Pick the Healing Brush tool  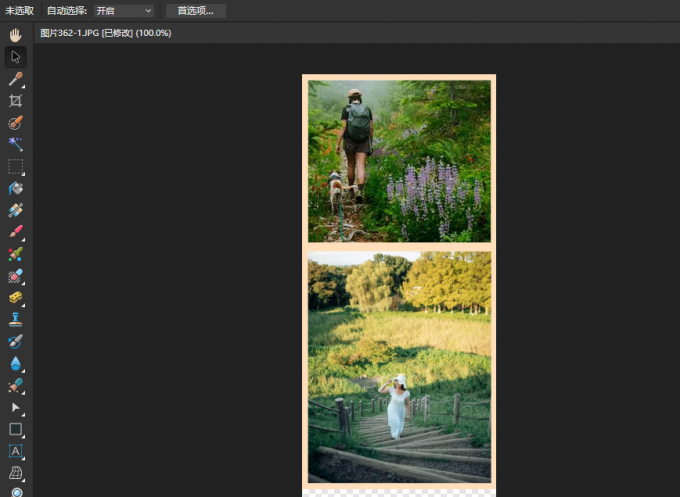pos(16,385)
